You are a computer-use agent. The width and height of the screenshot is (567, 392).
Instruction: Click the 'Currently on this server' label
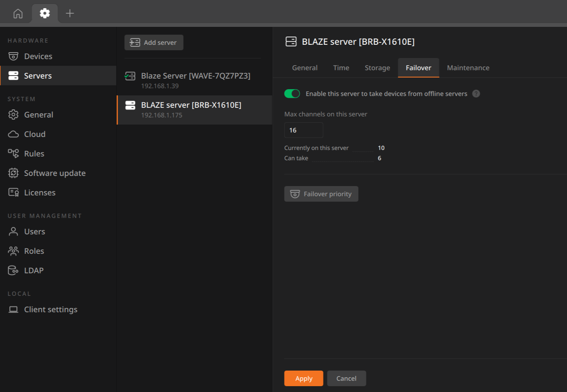[x=316, y=148]
